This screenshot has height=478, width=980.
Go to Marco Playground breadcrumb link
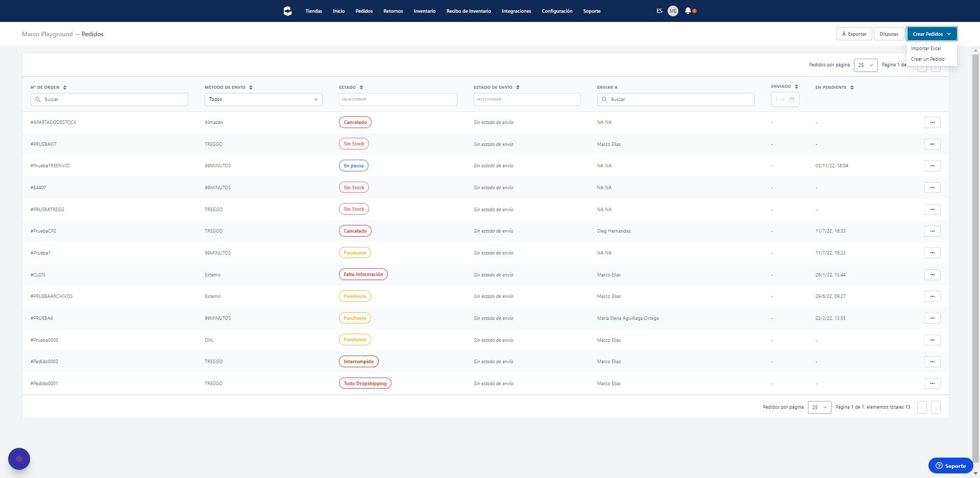[47, 34]
